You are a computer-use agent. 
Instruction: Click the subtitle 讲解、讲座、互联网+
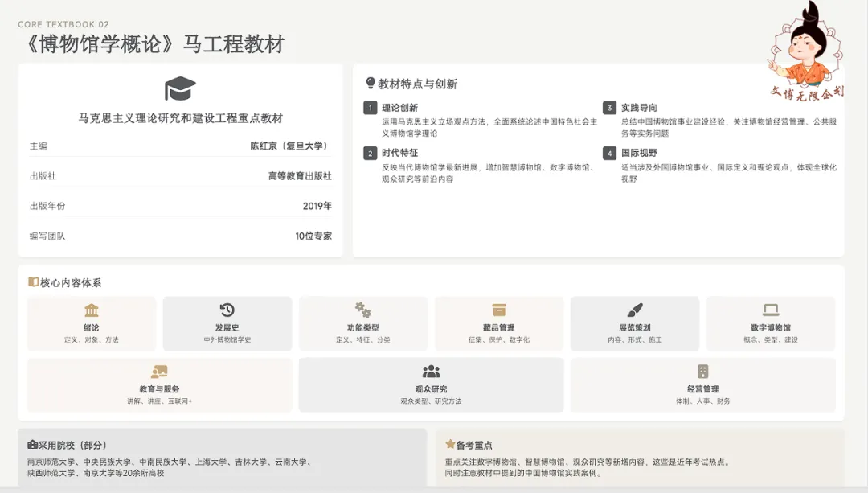[159, 401]
